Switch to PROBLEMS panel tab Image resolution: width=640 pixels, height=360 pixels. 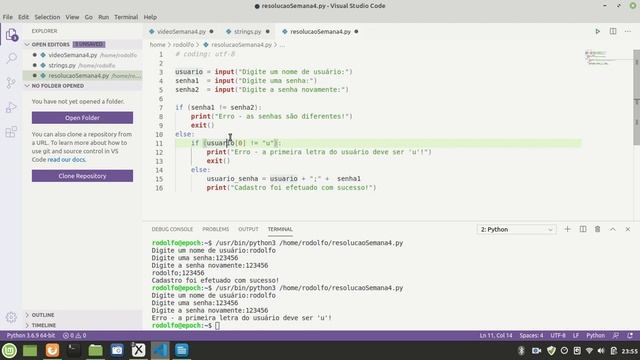coord(216,229)
